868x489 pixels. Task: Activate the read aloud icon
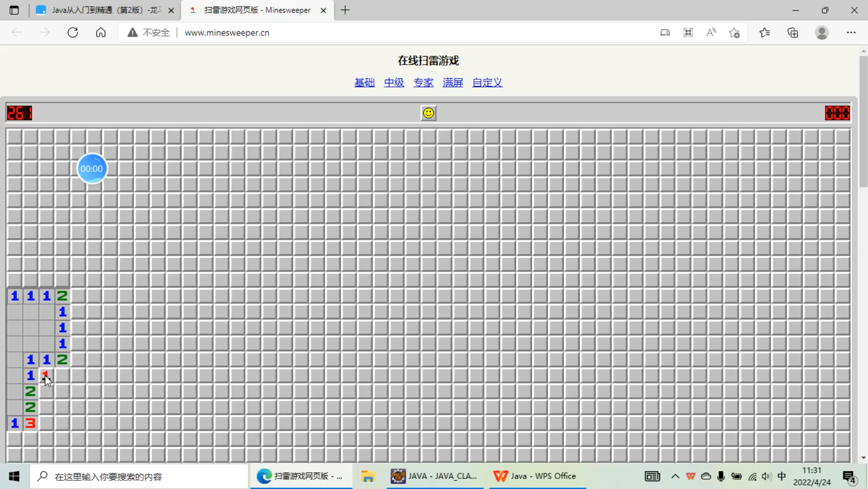click(711, 33)
